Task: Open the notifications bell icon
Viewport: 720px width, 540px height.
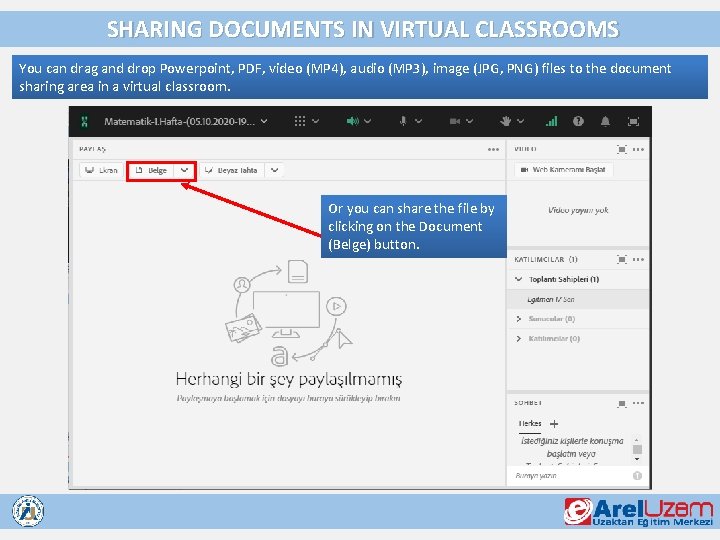Action: 606,121
